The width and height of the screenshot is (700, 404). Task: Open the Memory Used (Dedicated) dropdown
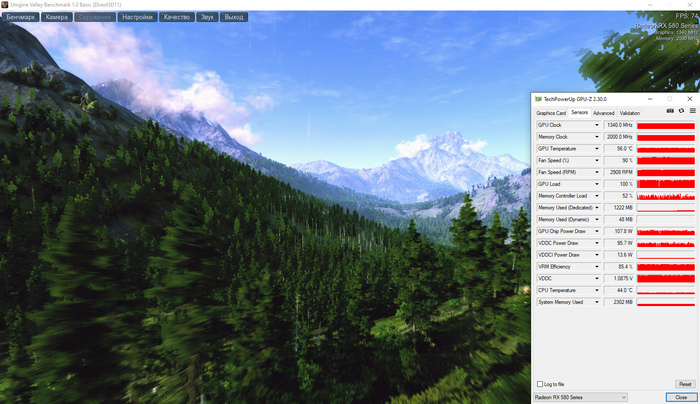(596, 208)
